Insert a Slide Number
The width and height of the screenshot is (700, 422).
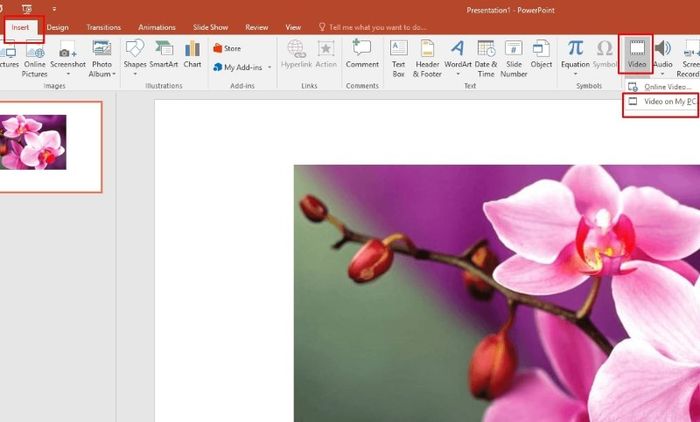point(514,58)
